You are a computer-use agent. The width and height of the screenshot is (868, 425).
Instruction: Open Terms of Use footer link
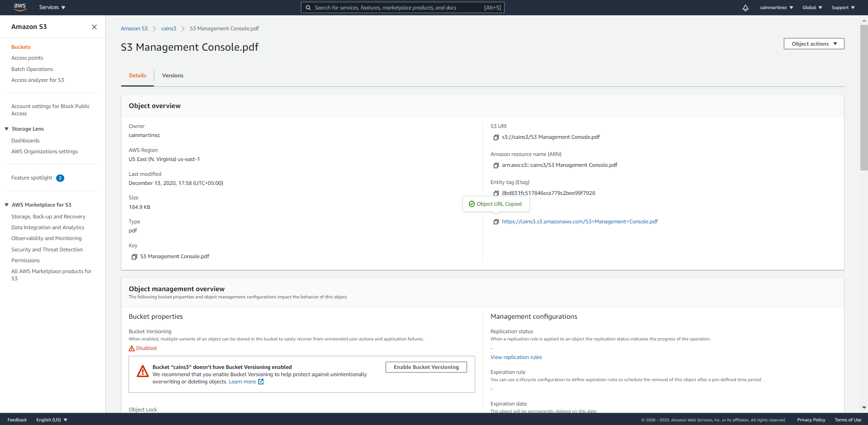tap(848, 420)
